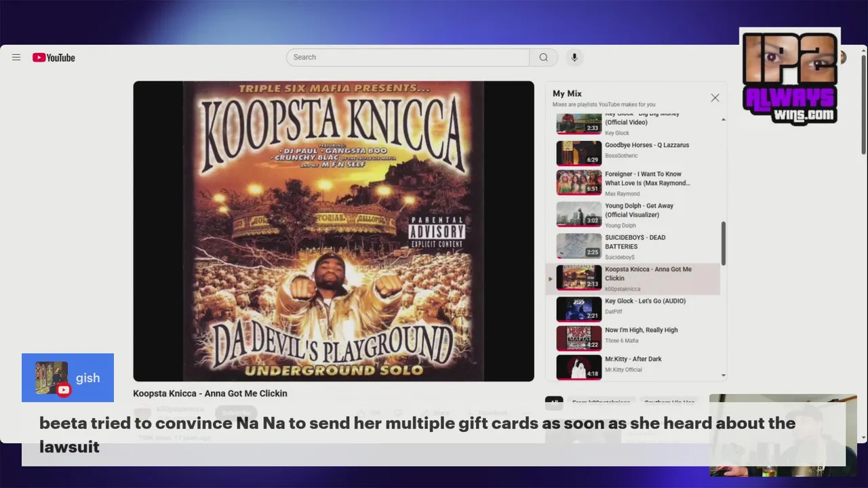Screen dimensions: 868x488
Task: Click the video title below the player
Action: click(210, 394)
